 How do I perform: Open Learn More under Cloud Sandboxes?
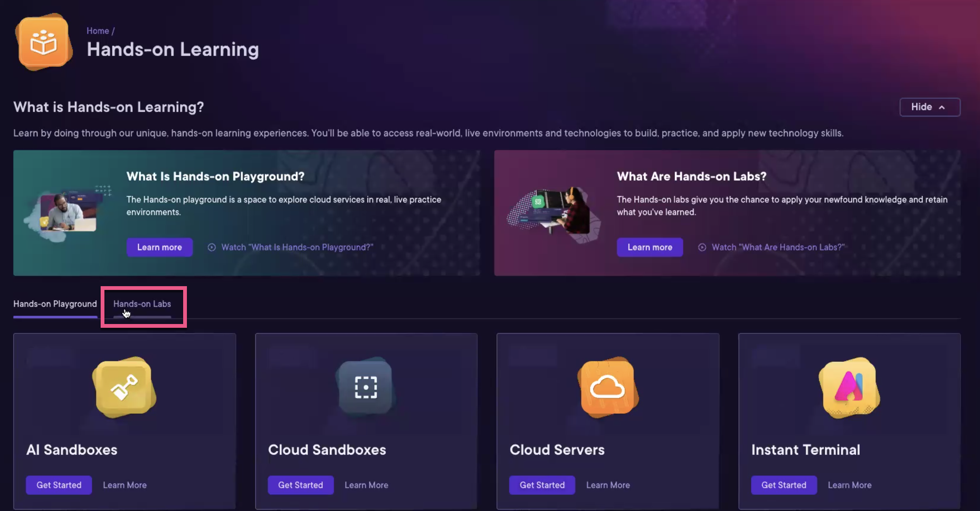coord(366,485)
